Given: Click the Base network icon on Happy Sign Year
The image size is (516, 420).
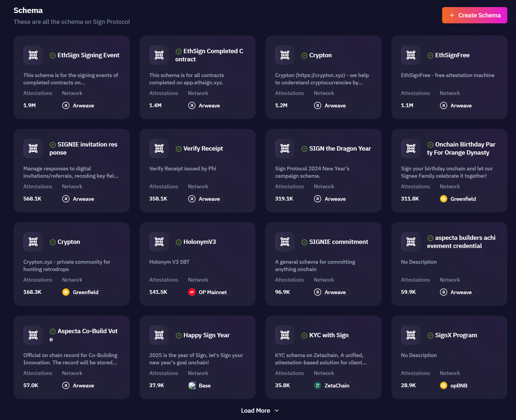Looking at the screenshot, I should point(192,386).
